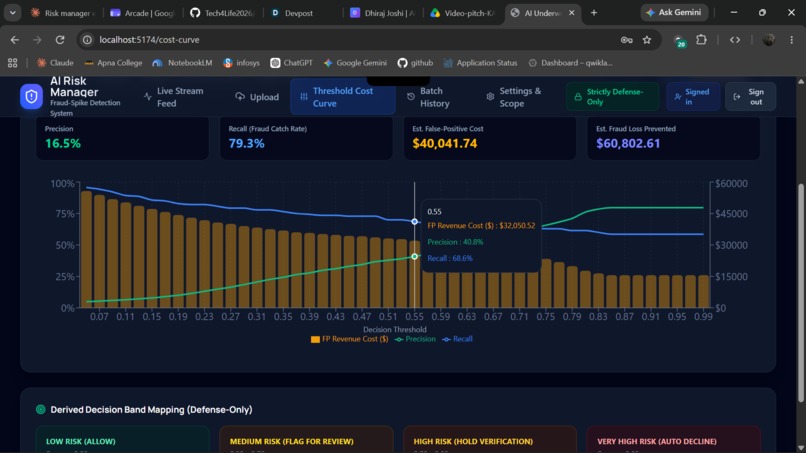Reload the page with refresh icon
The image size is (806, 453).
tap(60, 40)
